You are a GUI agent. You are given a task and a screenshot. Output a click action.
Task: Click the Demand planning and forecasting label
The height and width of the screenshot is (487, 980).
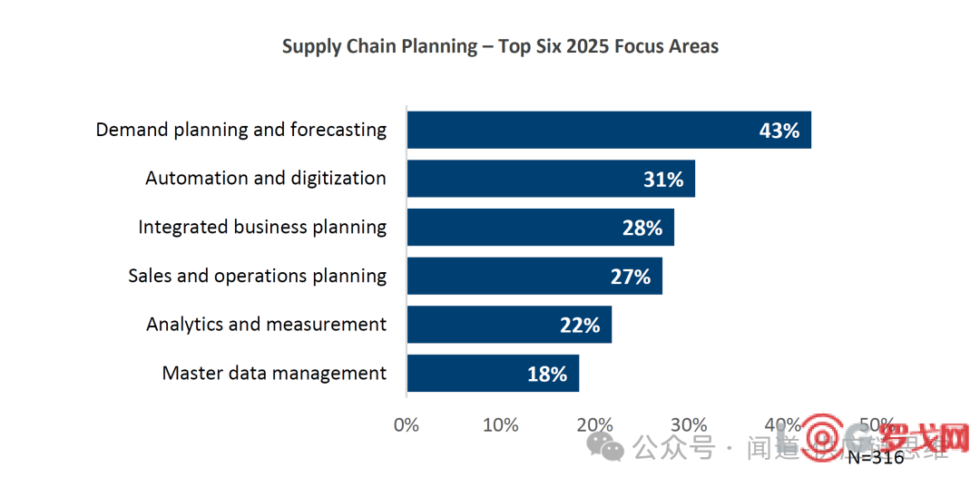click(x=241, y=130)
